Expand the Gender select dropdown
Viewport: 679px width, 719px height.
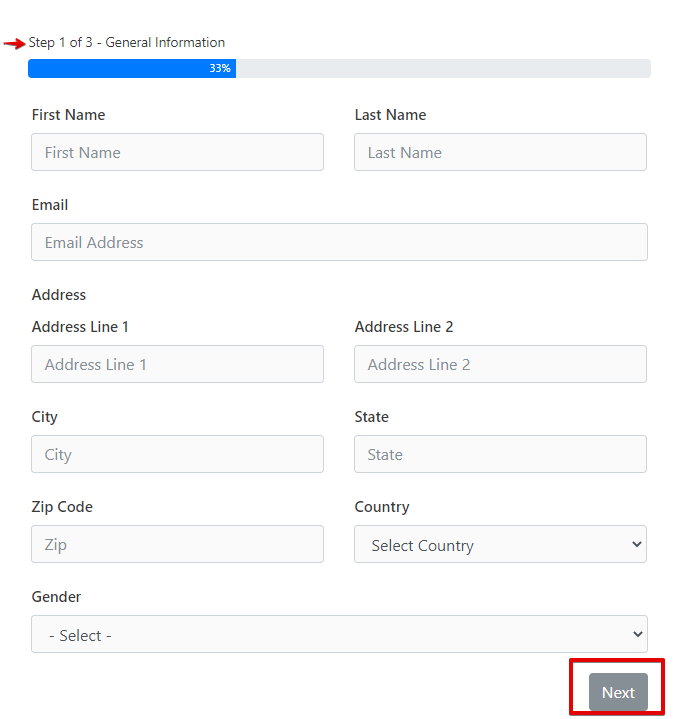coord(339,635)
